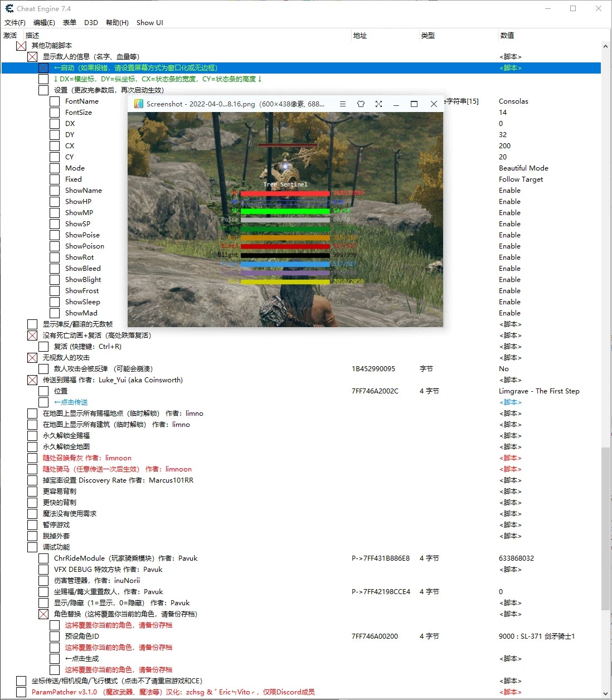Image resolution: width=612 pixels, height=700 pixels.
Task: Click address 1B452990095
Action: (373, 369)
